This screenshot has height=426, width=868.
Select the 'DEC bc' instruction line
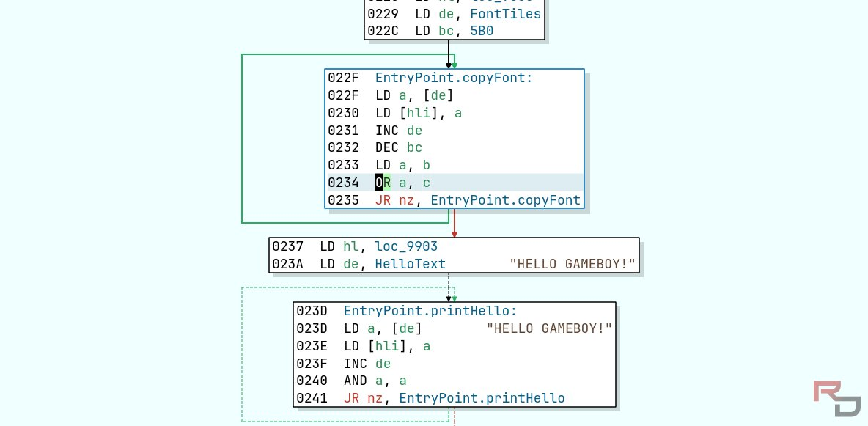pos(454,147)
